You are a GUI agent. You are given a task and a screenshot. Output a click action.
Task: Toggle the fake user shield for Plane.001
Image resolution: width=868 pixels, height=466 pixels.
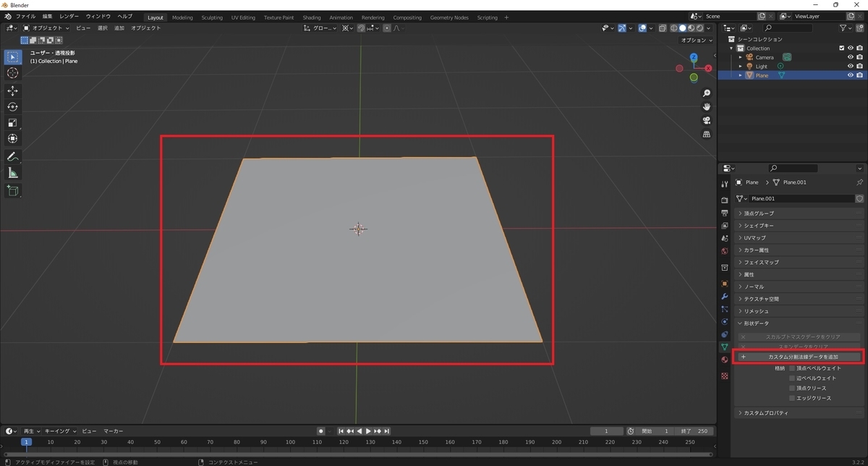tap(859, 198)
